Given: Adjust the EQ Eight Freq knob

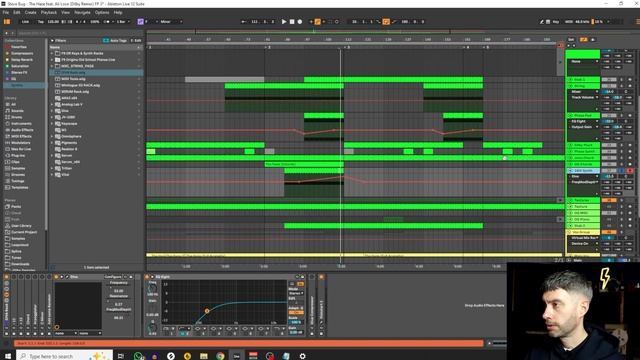Looking at the screenshot, I should pos(152,288).
